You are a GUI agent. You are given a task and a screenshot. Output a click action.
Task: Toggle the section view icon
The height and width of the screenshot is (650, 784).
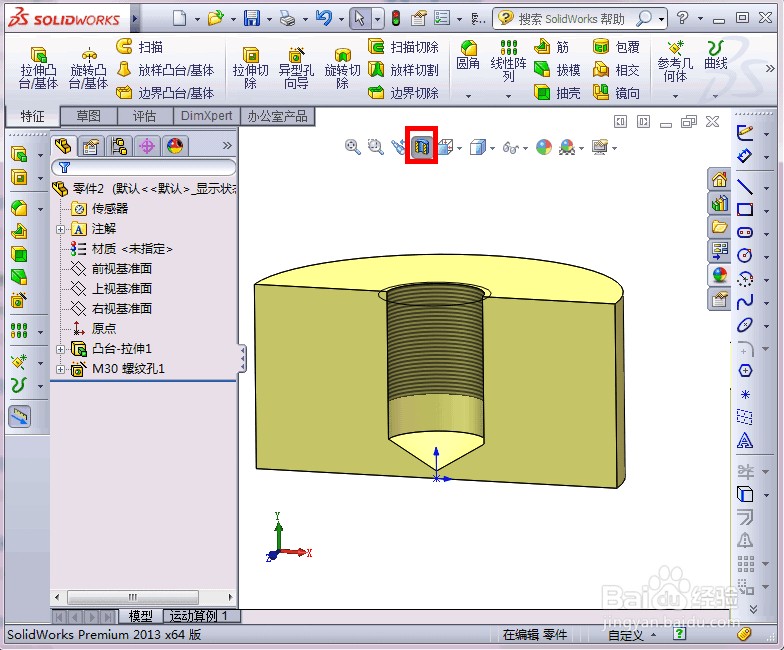(x=422, y=146)
